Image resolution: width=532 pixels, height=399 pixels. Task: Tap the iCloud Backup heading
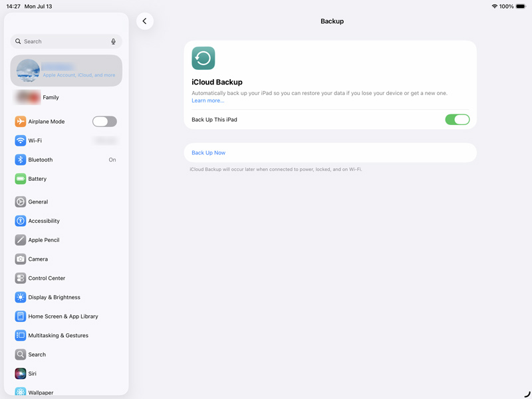[x=217, y=82]
